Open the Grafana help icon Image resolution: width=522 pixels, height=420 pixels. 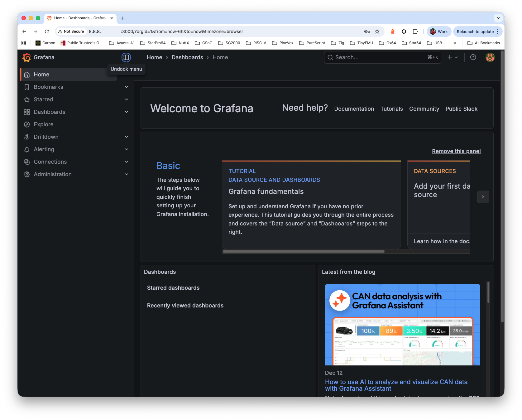pos(473,57)
